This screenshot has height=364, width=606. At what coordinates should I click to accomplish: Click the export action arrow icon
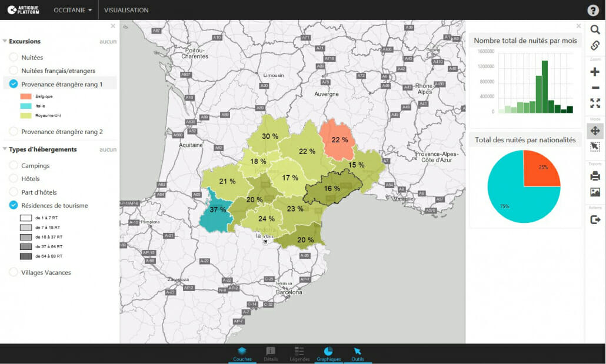(595, 220)
